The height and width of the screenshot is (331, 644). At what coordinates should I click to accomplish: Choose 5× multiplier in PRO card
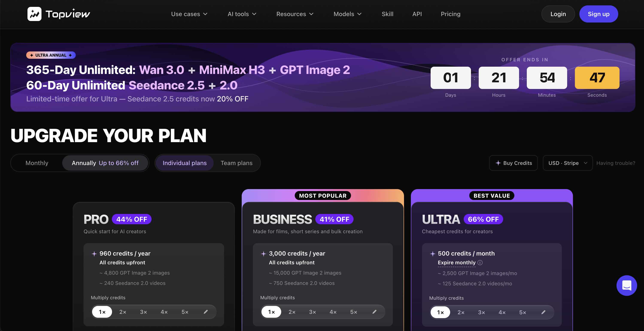click(x=185, y=312)
